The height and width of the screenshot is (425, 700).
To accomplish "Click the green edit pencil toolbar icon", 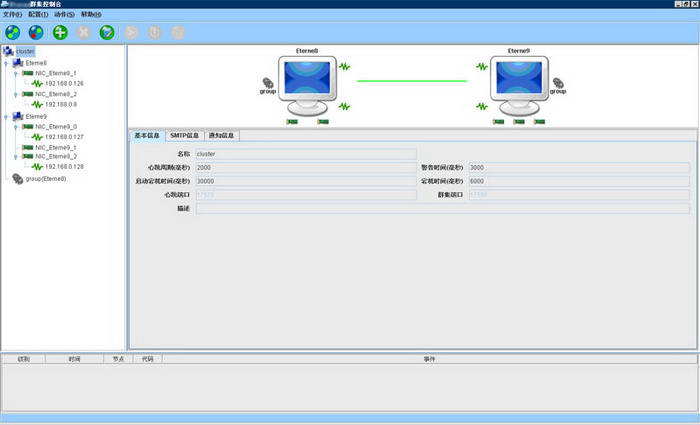I will (107, 33).
